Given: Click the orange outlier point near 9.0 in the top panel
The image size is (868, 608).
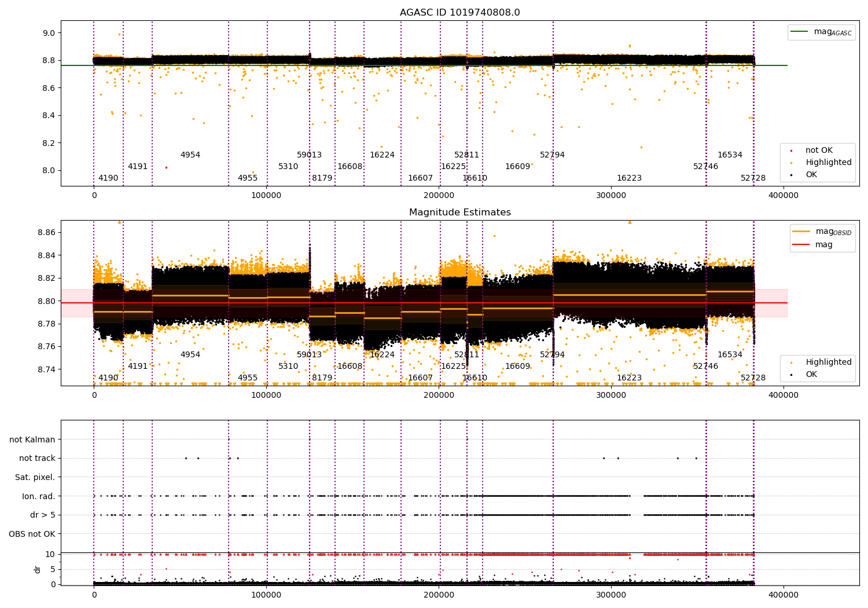Looking at the screenshot, I should [119, 34].
